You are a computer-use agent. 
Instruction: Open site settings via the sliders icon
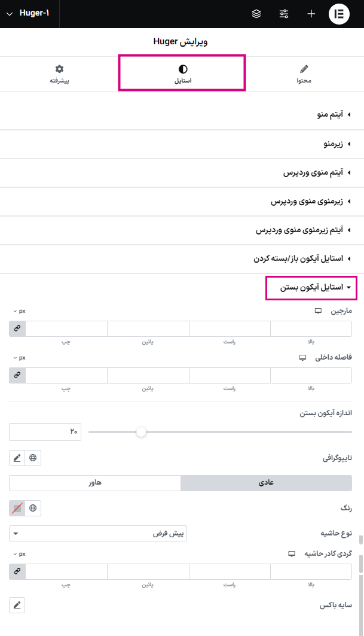pyautogui.click(x=284, y=13)
